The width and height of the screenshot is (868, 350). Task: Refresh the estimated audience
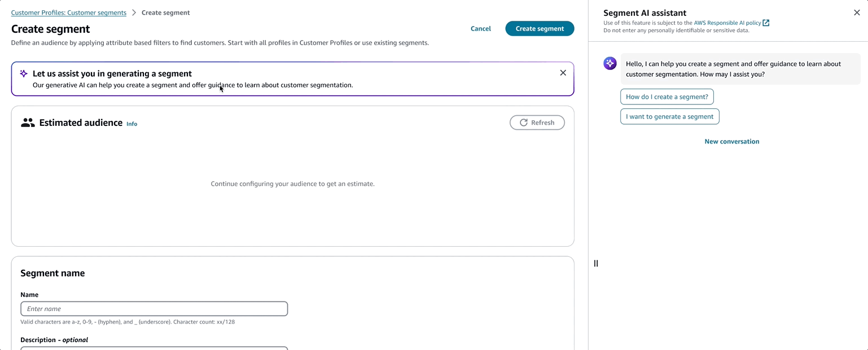pos(537,123)
